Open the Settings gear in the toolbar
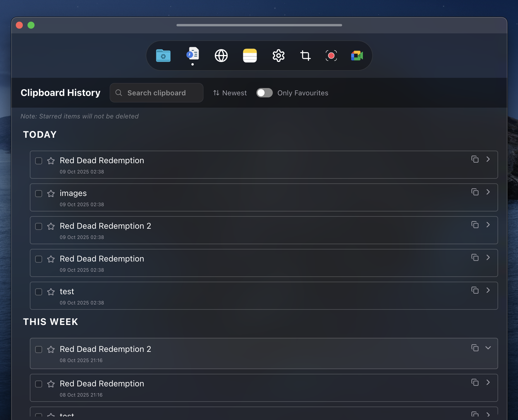The height and width of the screenshot is (420, 518). (278, 56)
